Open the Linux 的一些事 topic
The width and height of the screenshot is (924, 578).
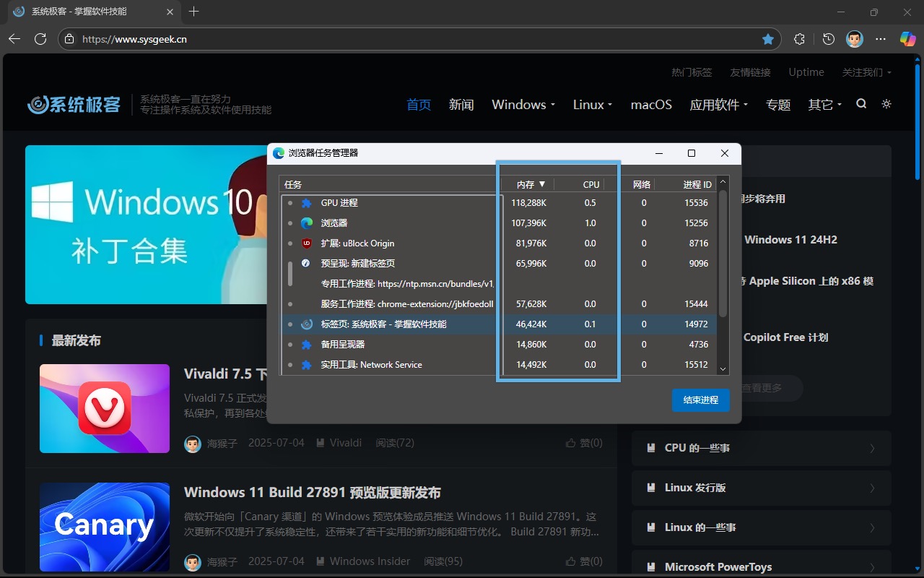[x=762, y=527]
